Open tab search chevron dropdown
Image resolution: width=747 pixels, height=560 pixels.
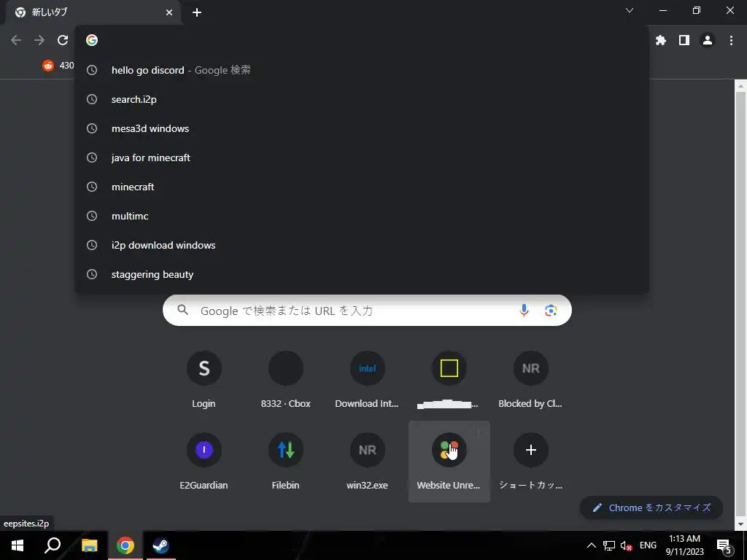coord(630,10)
